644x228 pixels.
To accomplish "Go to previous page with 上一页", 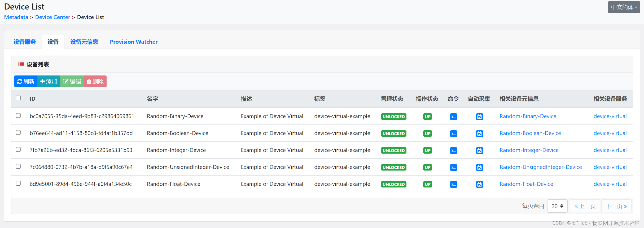I will coord(585,206).
